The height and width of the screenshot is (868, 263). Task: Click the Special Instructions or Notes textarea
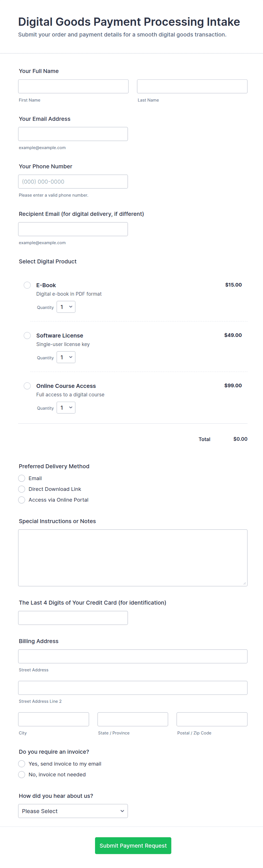click(133, 558)
